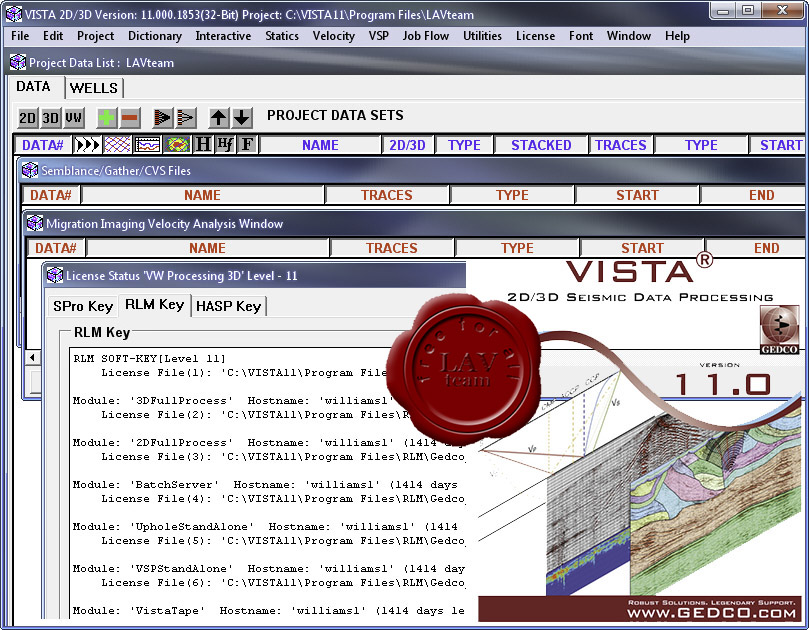Click the STACKED column header
This screenshot has height=630, width=809.
pos(541,145)
